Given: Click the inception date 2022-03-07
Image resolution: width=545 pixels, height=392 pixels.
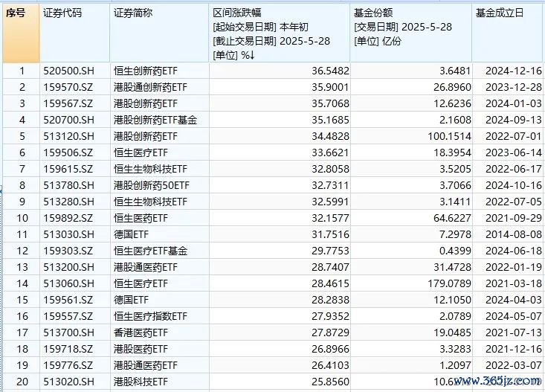Looking at the screenshot, I should (514, 365).
